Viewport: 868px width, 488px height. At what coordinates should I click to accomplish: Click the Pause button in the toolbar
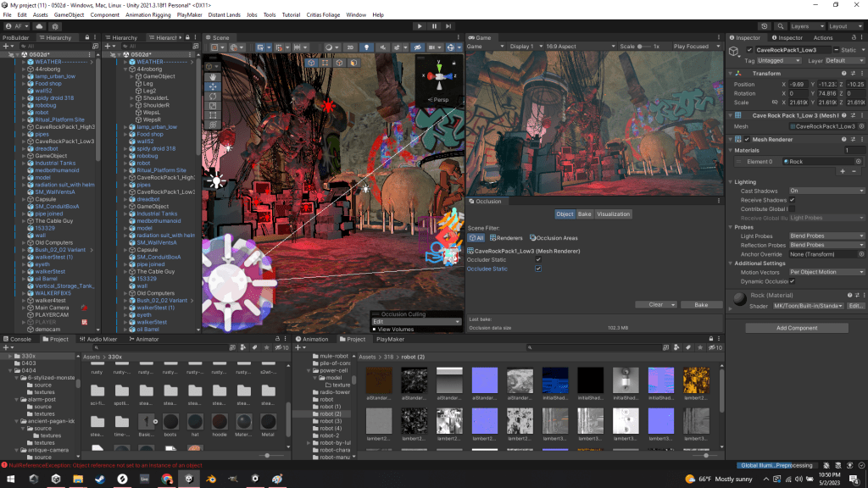pyautogui.click(x=434, y=26)
